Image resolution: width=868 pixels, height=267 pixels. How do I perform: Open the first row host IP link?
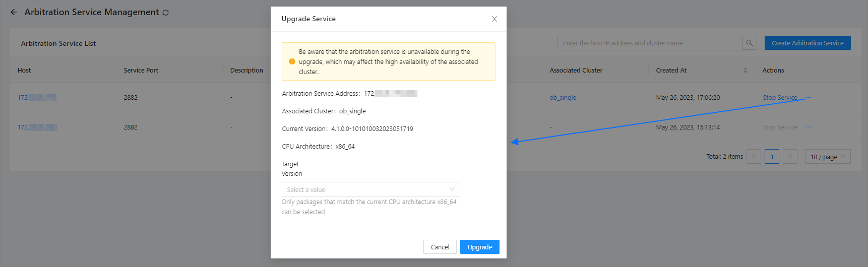click(37, 98)
